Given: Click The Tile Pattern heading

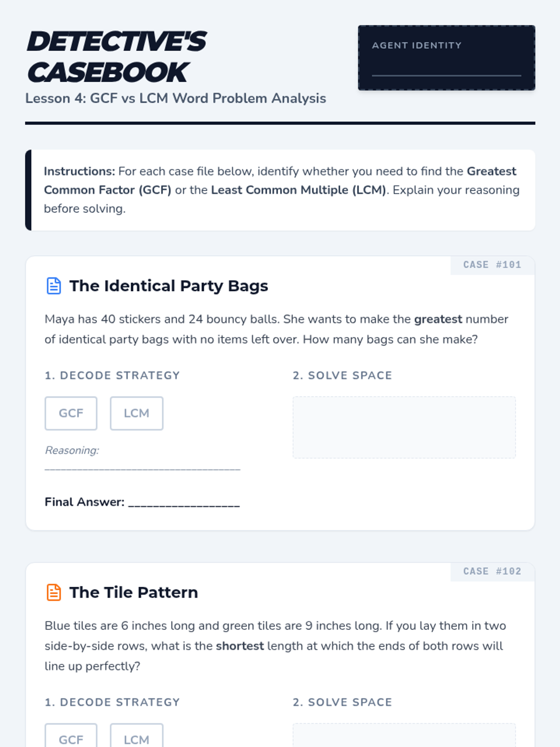Looking at the screenshot, I should (x=133, y=592).
